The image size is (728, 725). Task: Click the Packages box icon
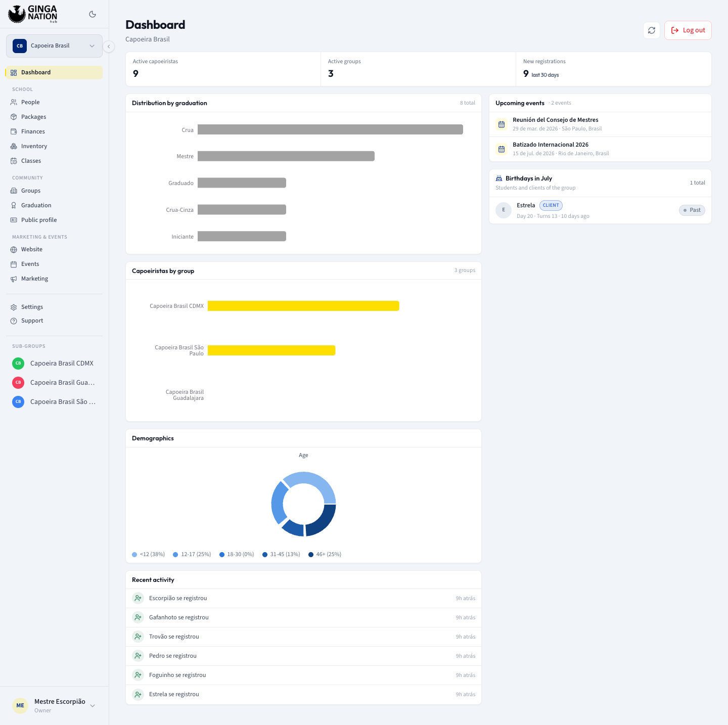[14, 117]
